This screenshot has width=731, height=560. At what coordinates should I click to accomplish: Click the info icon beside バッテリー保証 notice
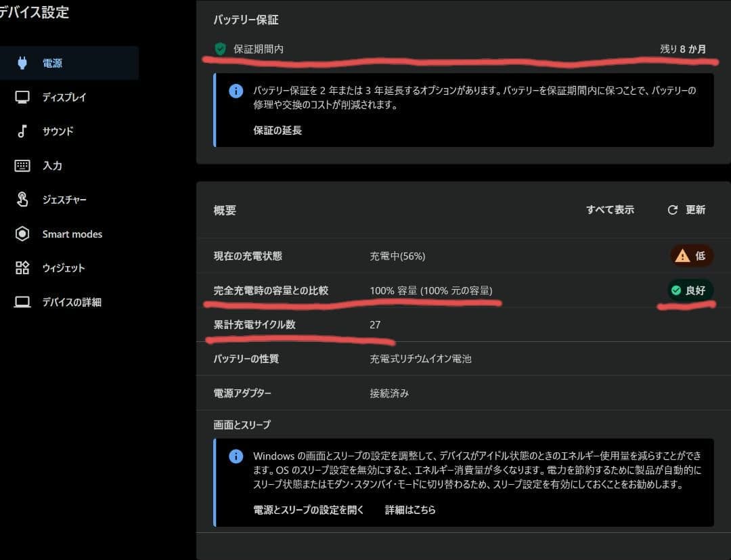pyautogui.click(x=236, y=91)
